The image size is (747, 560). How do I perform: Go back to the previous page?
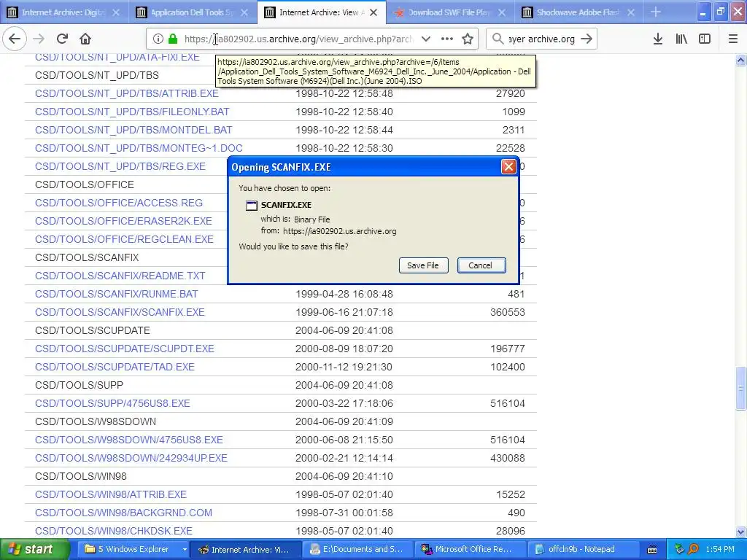pyautogui.click(x=15, y=39)
